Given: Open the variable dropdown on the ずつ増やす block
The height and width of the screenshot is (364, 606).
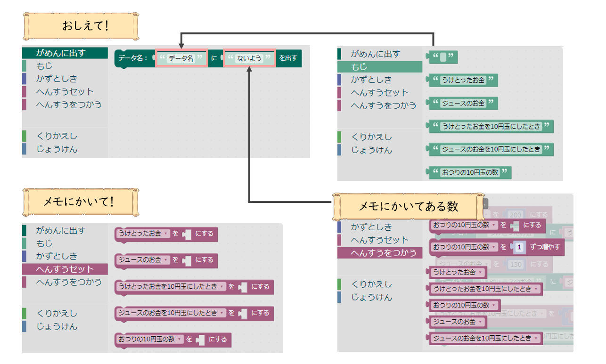Looking at the screenshot, I should click(493, 247).
